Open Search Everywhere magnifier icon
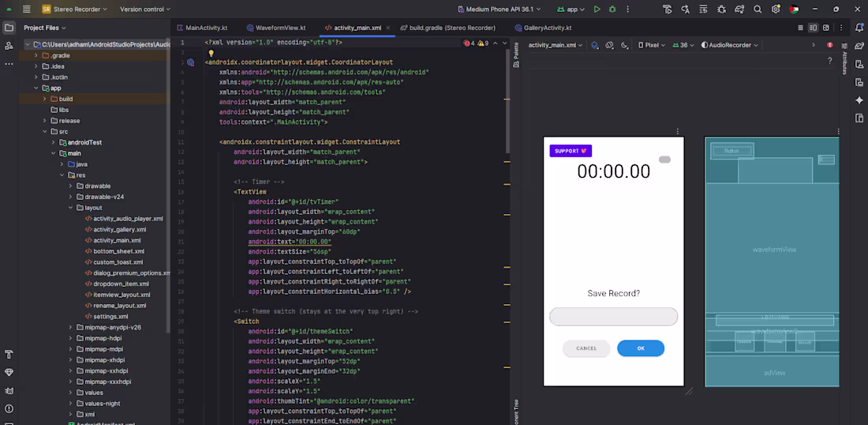The height and width of the screenshot is (425, 868). pos(758,9)
